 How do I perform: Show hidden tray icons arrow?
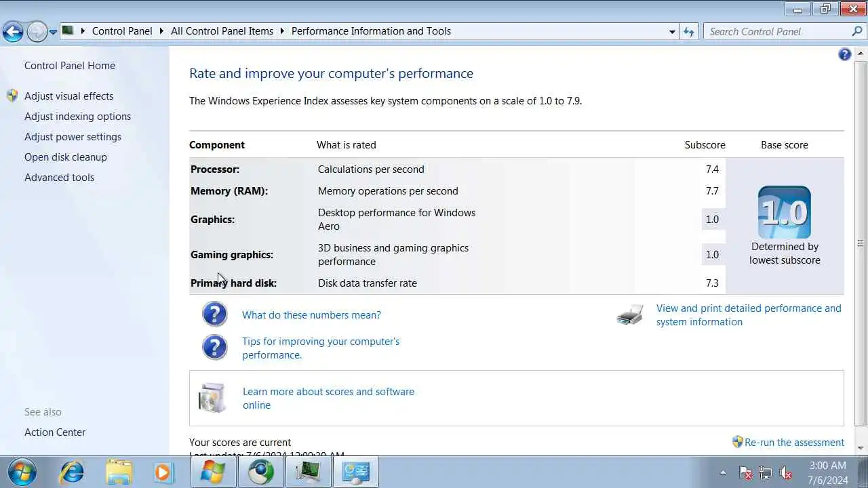click(723, 472)
